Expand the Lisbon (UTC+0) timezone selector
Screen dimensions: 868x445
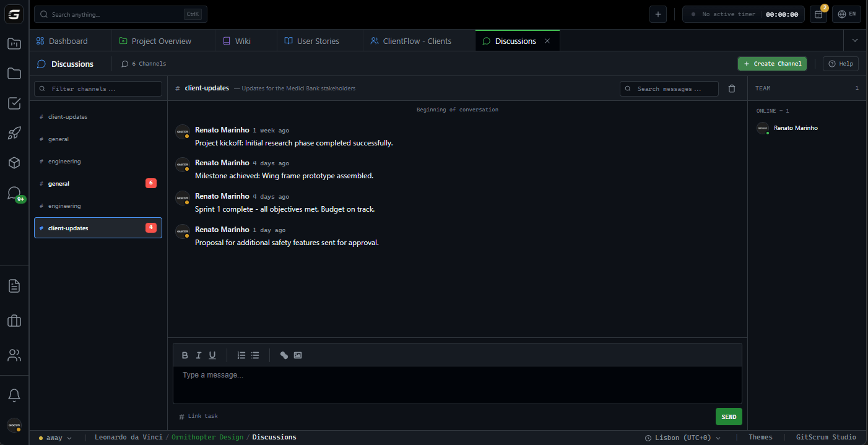683,438
